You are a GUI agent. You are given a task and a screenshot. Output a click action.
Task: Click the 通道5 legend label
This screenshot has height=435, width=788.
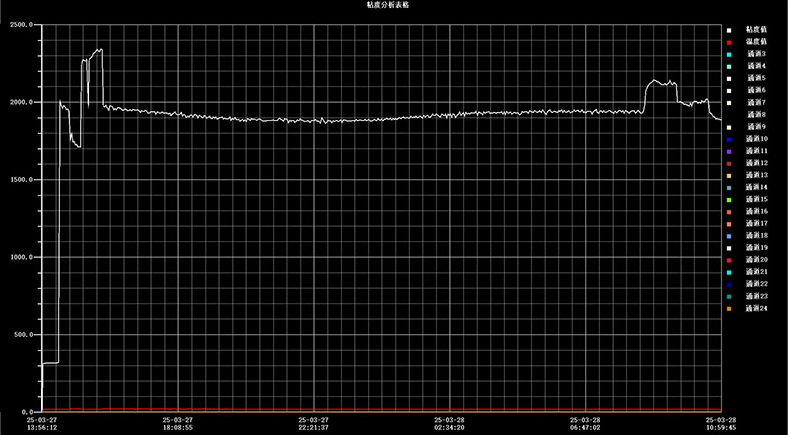tap(756, 78)
